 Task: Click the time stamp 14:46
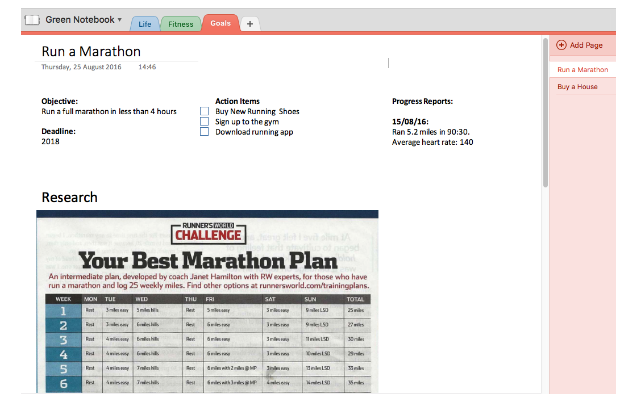(x=147, y=67)
